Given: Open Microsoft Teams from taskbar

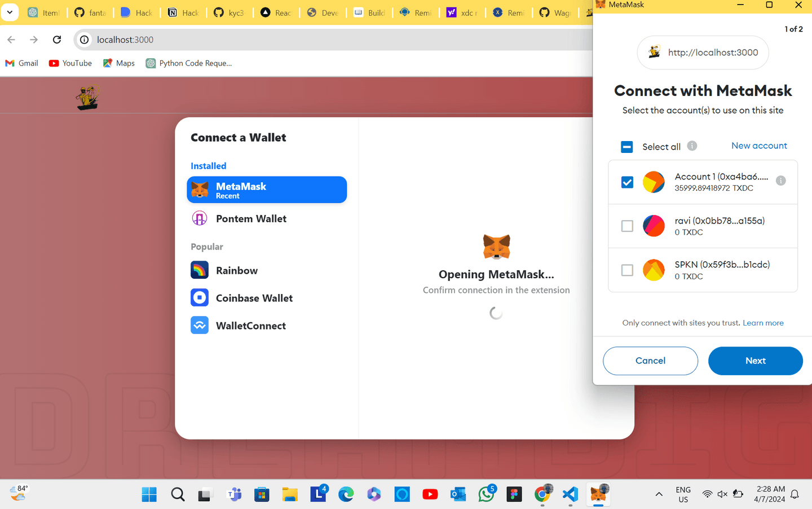Looking at the screenshot, I should [x=233, y=495].
